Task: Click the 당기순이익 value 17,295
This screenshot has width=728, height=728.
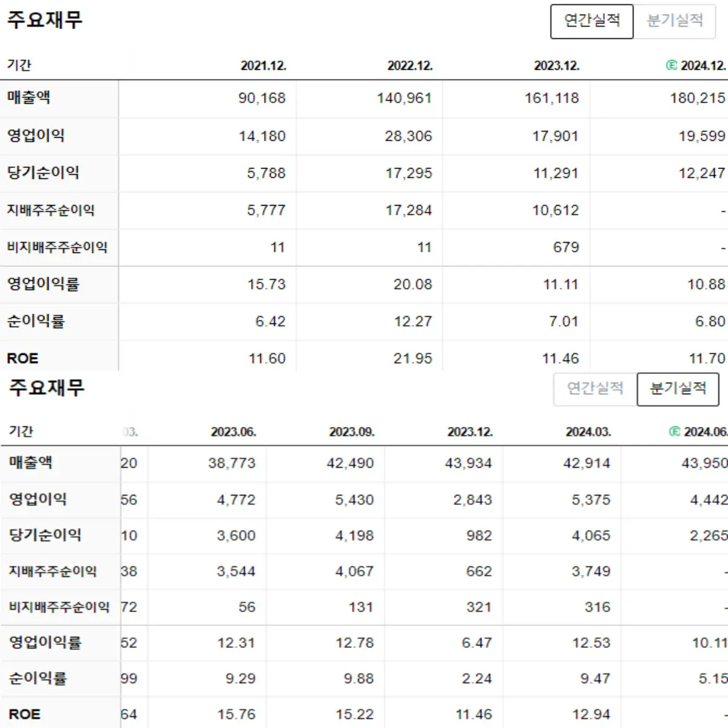Action: click(409, 174)
